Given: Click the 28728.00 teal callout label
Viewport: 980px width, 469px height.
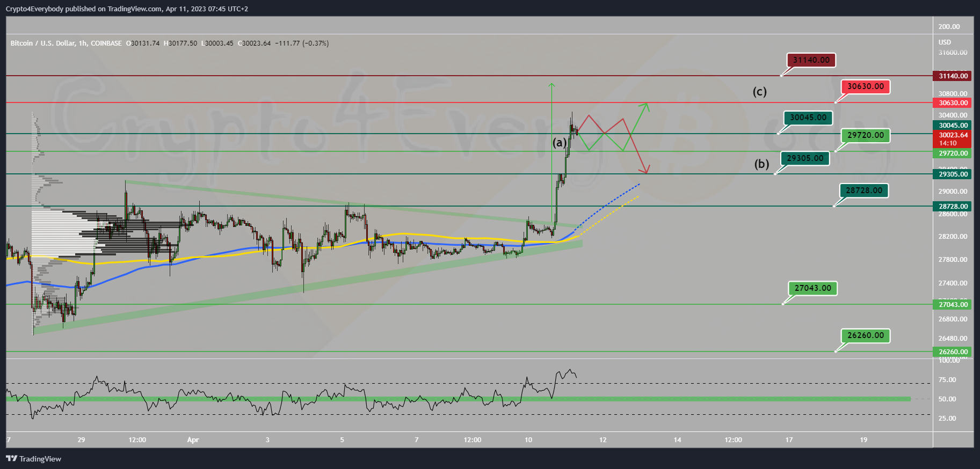Looking at the screenshot, I should 864,190.
